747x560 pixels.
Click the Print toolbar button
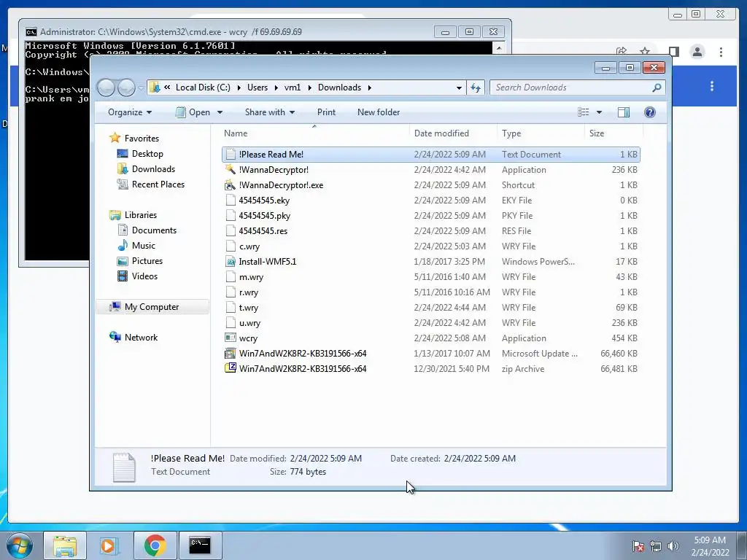(326, 112)
